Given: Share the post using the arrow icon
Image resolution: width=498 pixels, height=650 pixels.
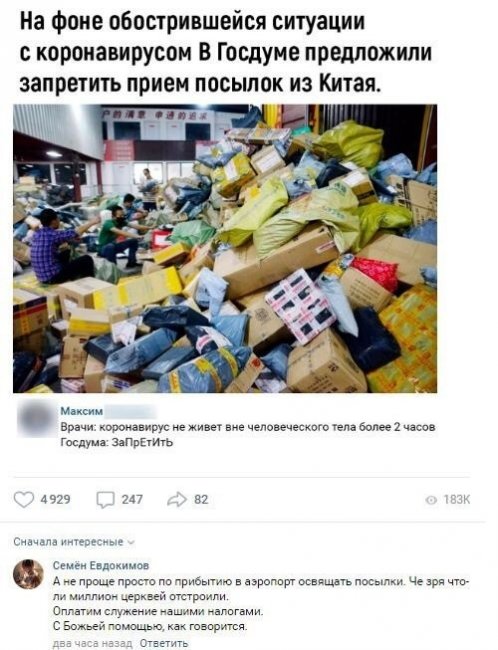Looking at the screenshot, I should pyautogui.click(x=177, y=500).
